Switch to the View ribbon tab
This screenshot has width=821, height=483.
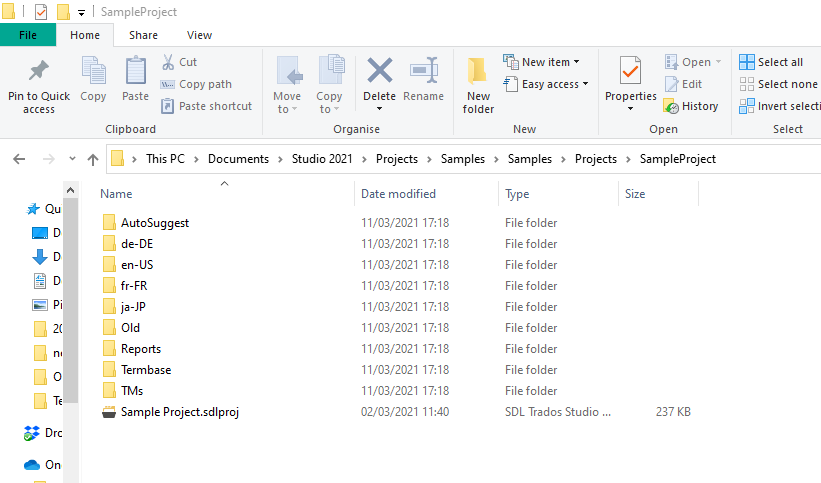(199, 35)
